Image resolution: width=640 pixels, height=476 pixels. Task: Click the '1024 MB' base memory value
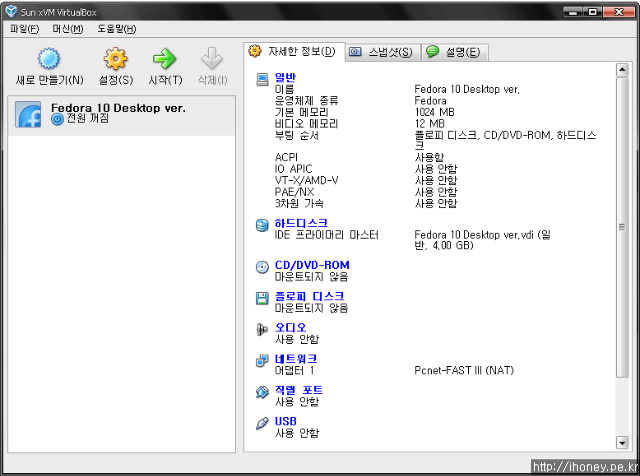435,112
